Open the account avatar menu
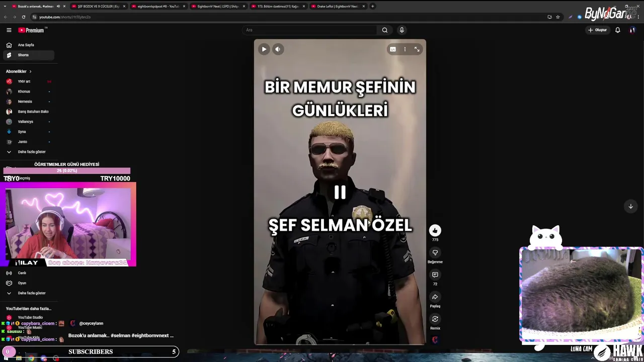This screenshot has width=644, height=362. (632, 30)
